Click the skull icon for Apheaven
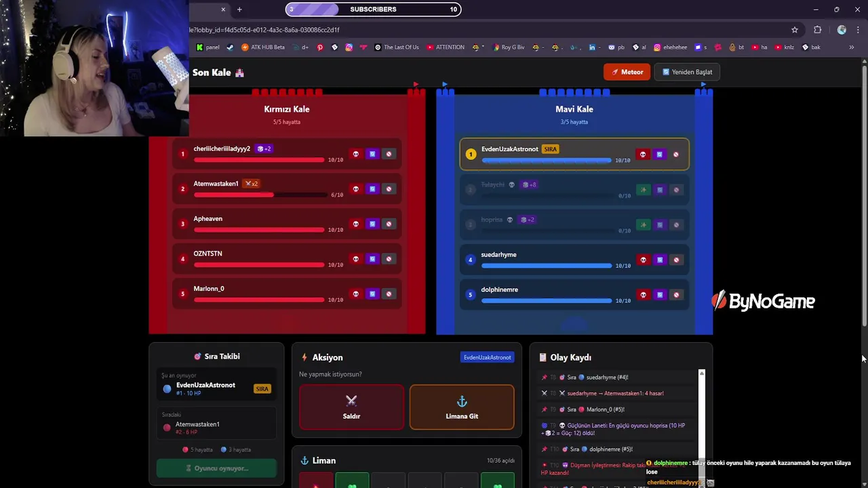 pos(355,224)
